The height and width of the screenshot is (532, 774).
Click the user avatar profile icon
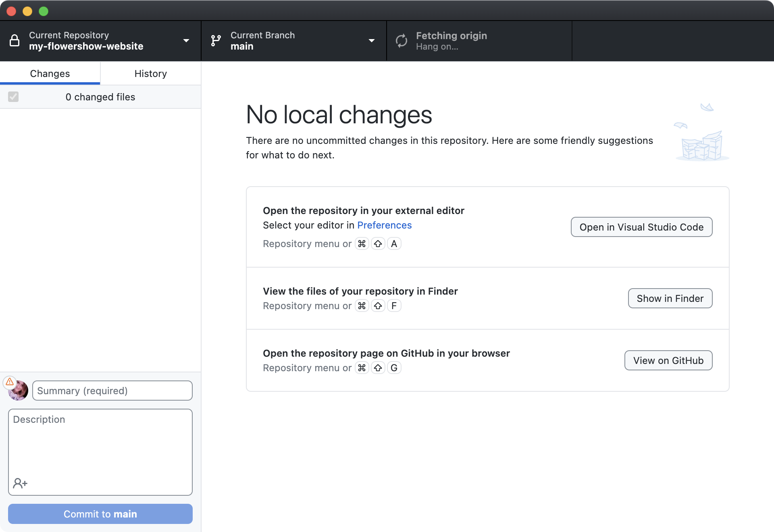[18, 389]
